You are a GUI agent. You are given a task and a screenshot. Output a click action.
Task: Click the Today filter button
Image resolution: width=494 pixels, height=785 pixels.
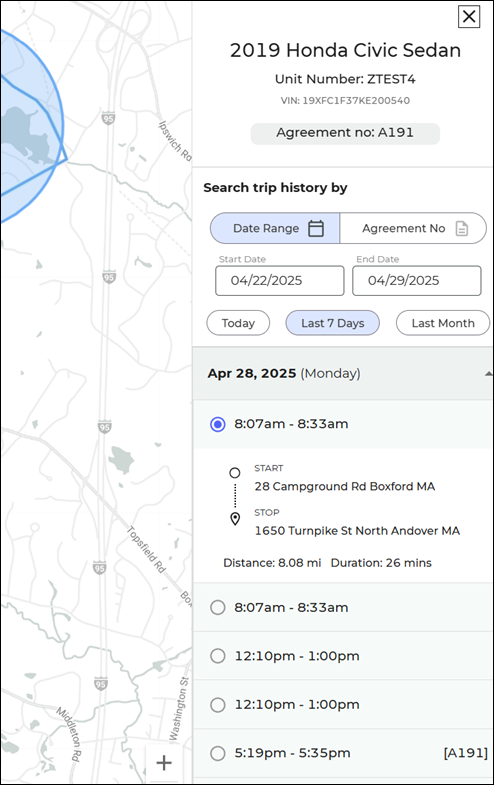238,323
